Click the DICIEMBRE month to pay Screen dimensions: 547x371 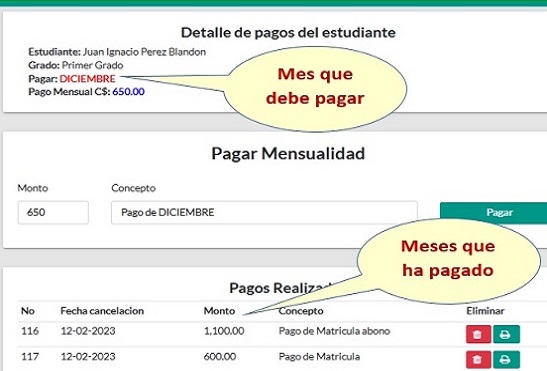[87, 79]
